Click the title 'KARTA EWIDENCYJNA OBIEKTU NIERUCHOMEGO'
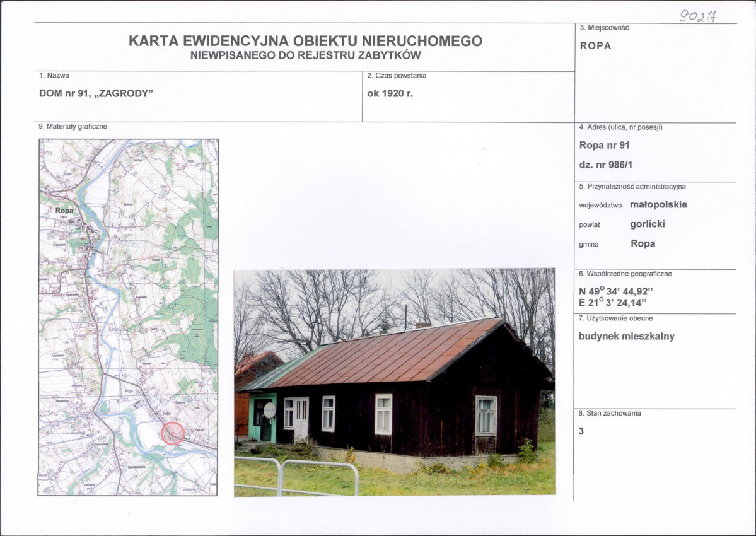Screen dimensions: 756x536 (x=305, y=41)
